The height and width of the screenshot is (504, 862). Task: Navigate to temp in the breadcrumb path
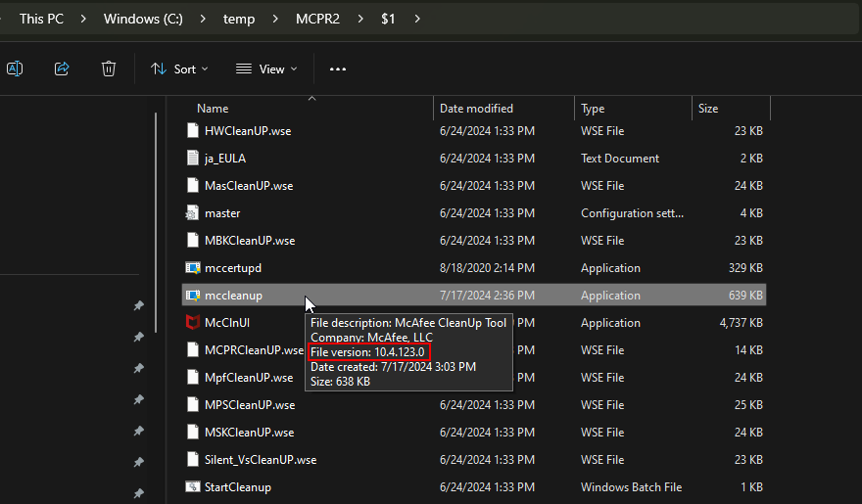coord(238,19)
